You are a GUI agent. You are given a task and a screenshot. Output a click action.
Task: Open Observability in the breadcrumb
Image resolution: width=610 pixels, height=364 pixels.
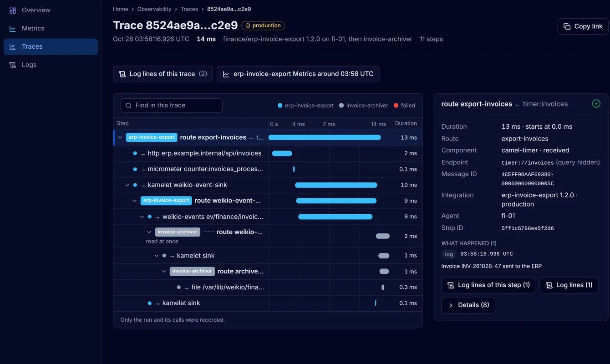[x=154, y=9]
